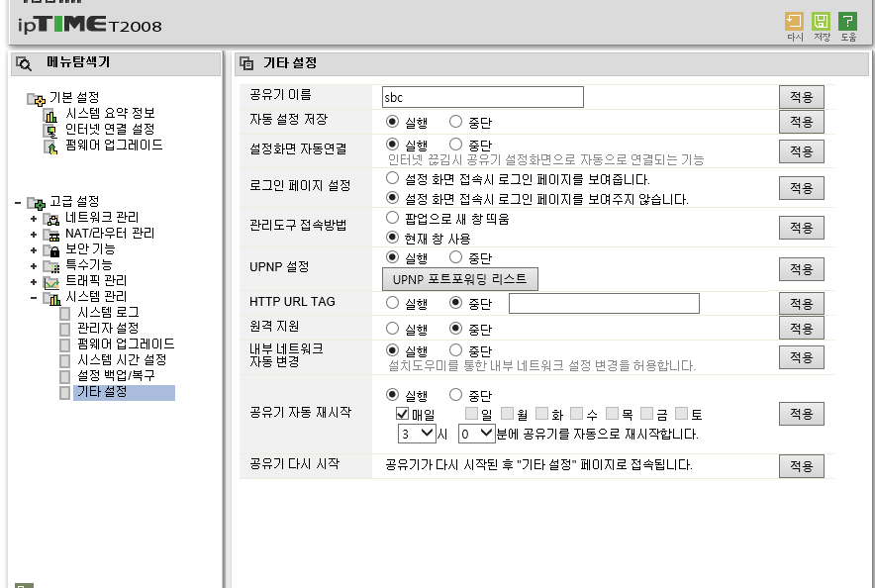This screenshot has height=588, width=875.
Task: Click the 특수기능 icon
Action: [51, 266]
